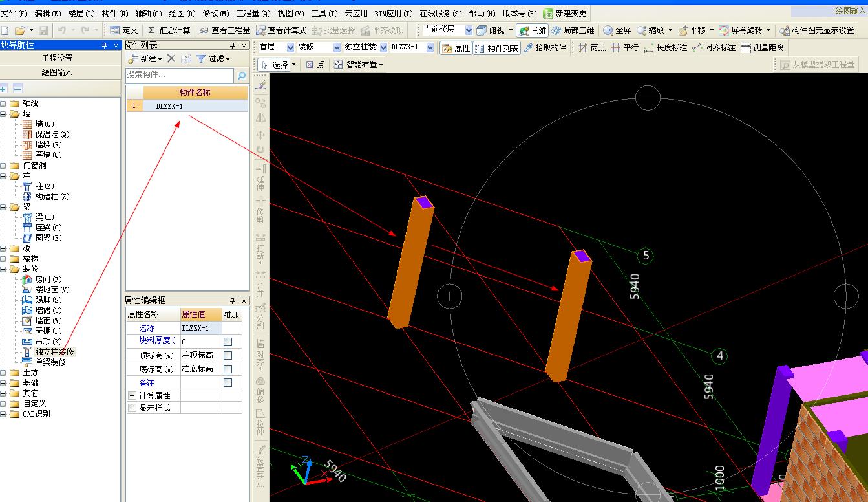This screenshot has height=502, width=868.
Task: Click the Open folder icon
Action: 19,30
